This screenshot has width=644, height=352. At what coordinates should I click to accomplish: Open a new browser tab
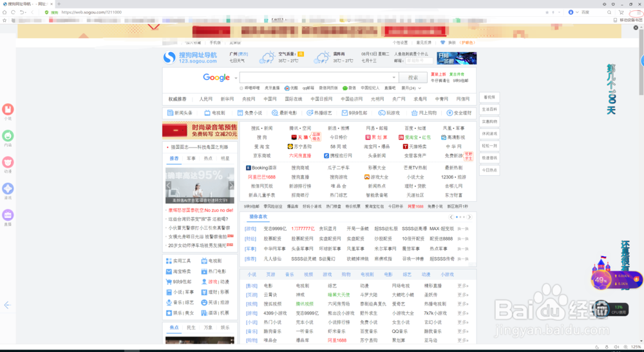(x=59, y=4)
